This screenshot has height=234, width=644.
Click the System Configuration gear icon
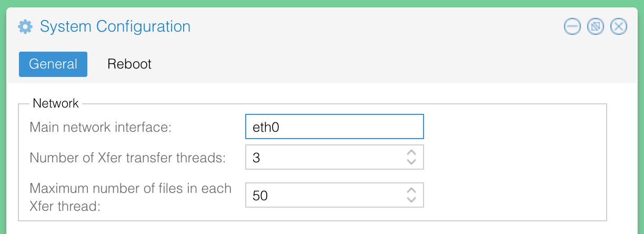25,26
